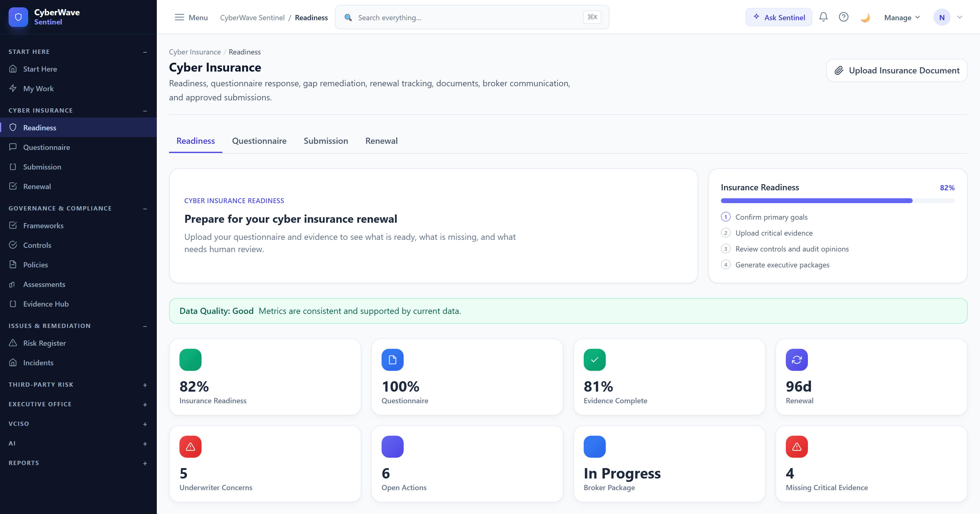Screen dimensions: 980x514
Task: Collapse the Issues & Remediation section
Action: tap(145, 326)
